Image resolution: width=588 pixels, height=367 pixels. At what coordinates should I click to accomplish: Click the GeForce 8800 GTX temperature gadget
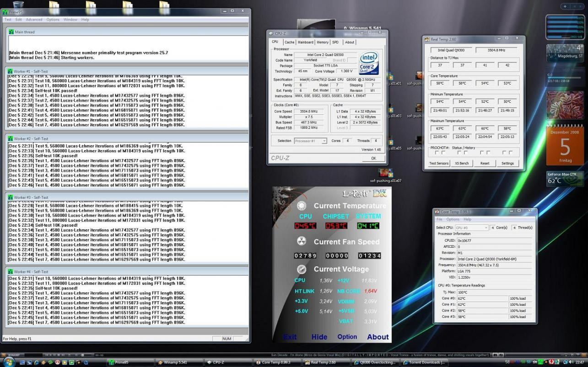pyautogui.click(x=565, y=178)
